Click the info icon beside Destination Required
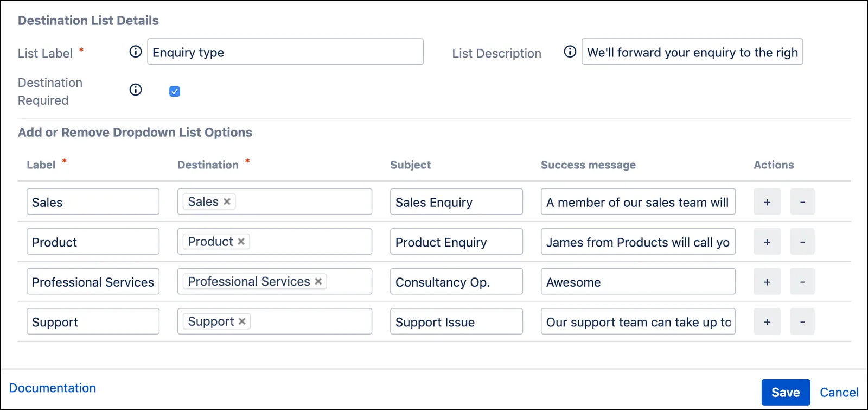The width and height of the screenshot is (868, 410). pos(136,90)
